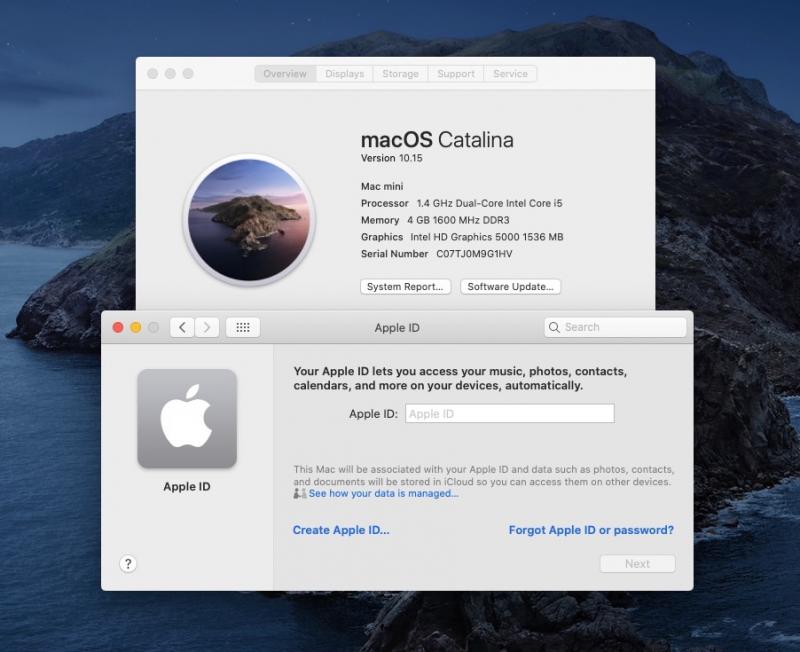Image resolution: width=800 pixels, height=652 pixels.
Task: Click the Version 10.15 text
Action: (x=391, y=158)
